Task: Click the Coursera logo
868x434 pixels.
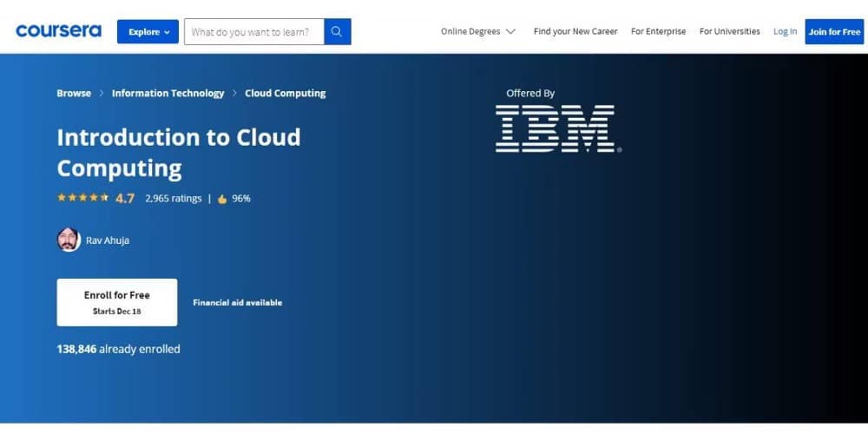Action: 58,31
